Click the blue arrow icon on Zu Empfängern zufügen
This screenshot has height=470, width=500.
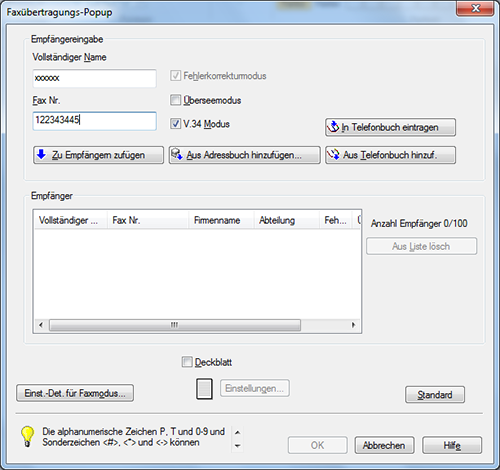point(41,154)
